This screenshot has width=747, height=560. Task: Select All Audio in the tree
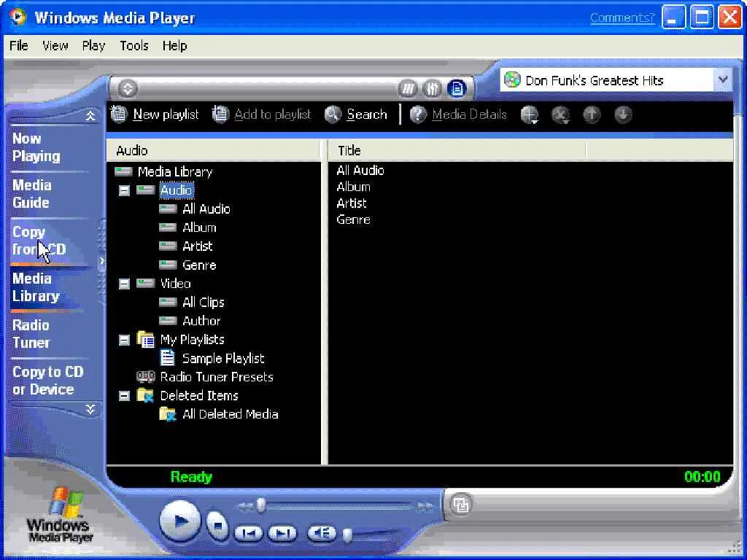tap(206, 209)
